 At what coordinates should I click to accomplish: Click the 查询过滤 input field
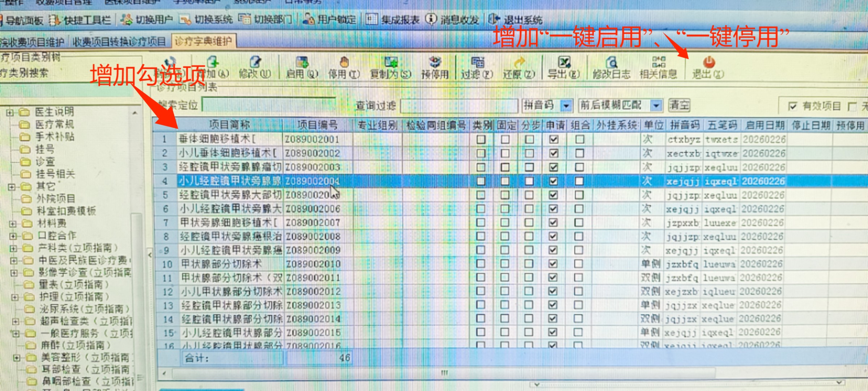tap(459, 106)
